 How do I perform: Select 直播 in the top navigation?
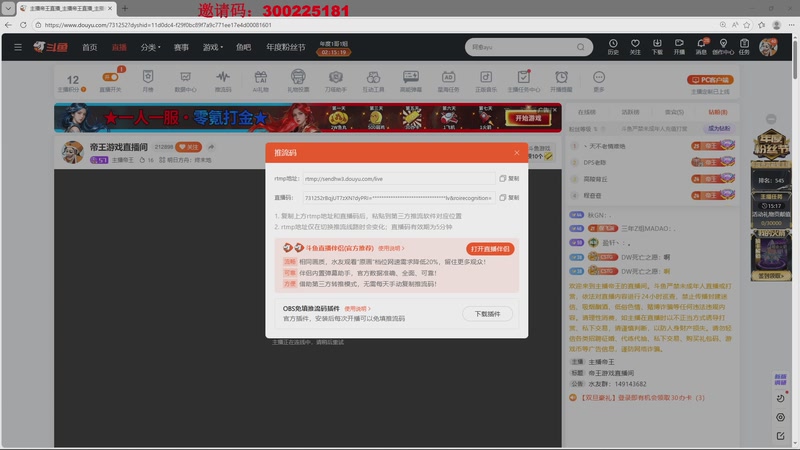coord(119,47)
